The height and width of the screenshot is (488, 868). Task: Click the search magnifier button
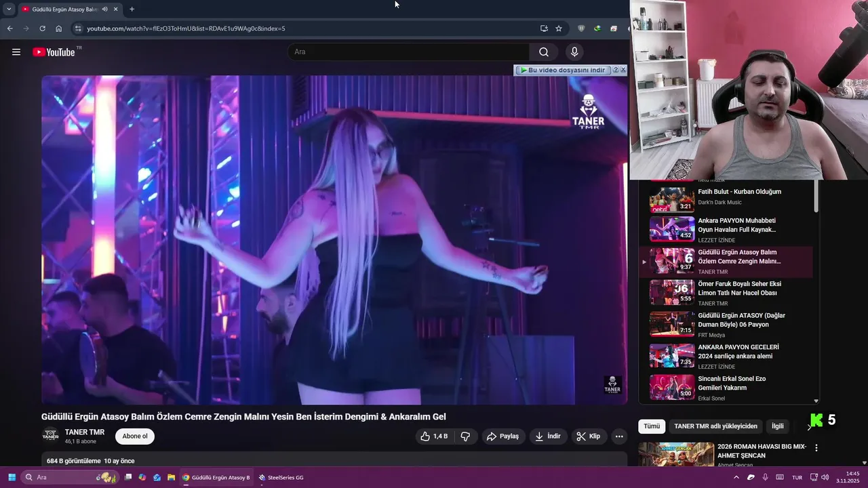[544, 52]
